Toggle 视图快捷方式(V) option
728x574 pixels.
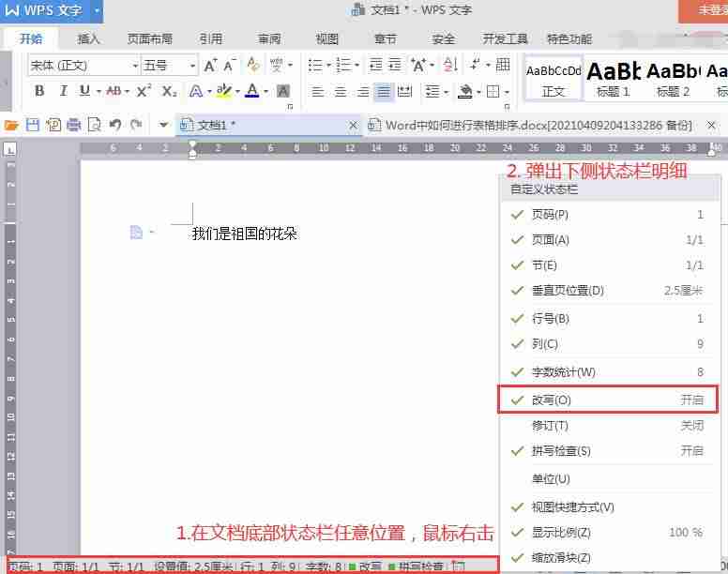[608, 507]
